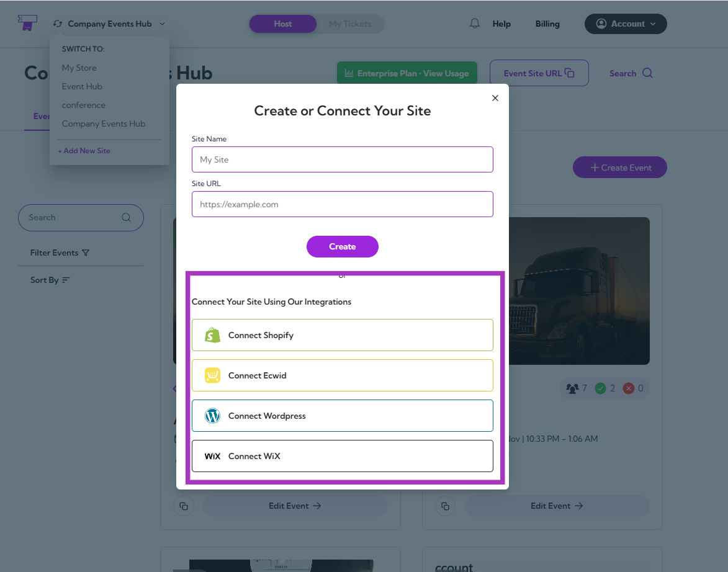Click the Site Name input field
The image size is (728, 572).
[x=342, y=159]
